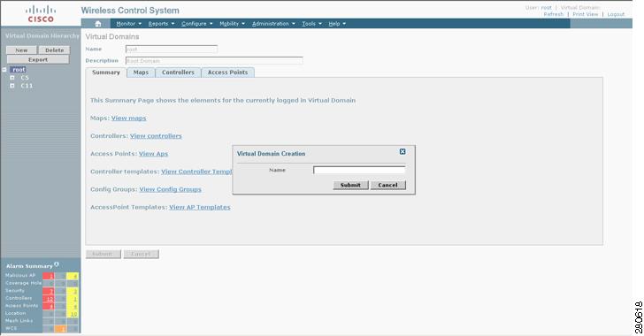Click the red Controllers critical alarm cell
The width and height of the screenshot is (644, 336).
tap(49, 299)
